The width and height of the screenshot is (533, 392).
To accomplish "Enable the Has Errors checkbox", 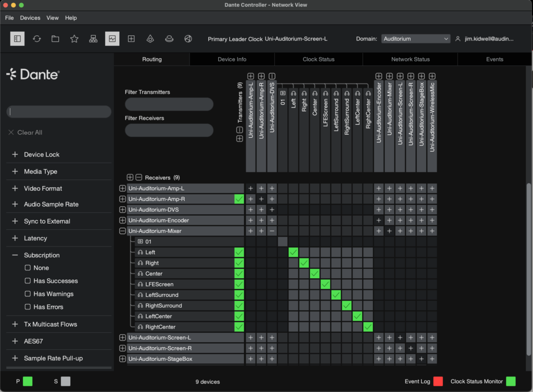I will pos(28,307).
